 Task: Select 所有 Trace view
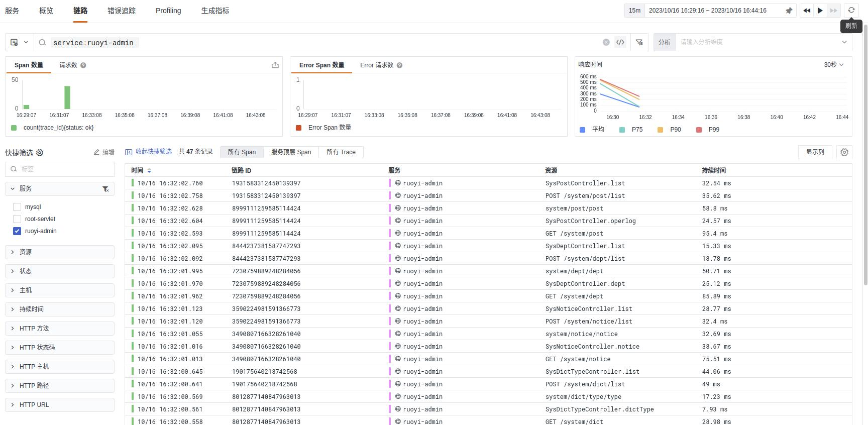click(x=341, y=152)
